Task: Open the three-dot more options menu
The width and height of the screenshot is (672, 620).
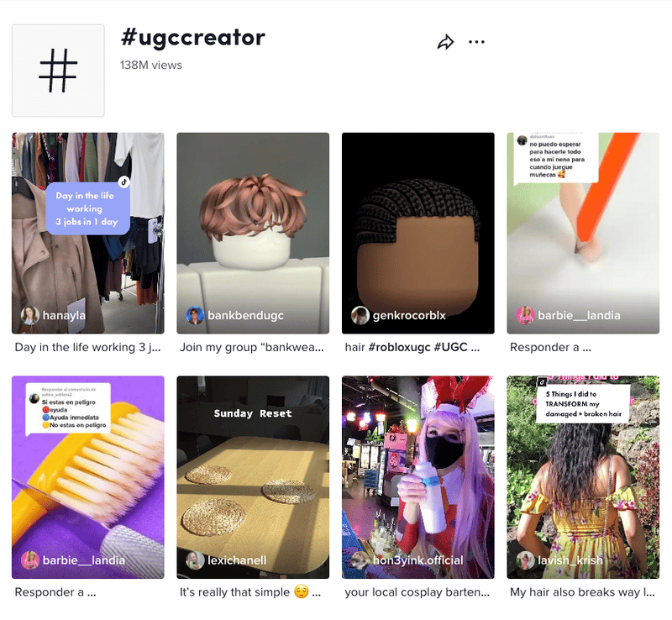Action: [476, 42]
